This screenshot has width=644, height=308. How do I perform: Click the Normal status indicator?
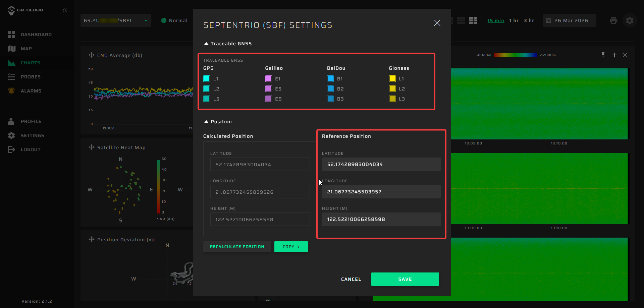click(174, 20)
